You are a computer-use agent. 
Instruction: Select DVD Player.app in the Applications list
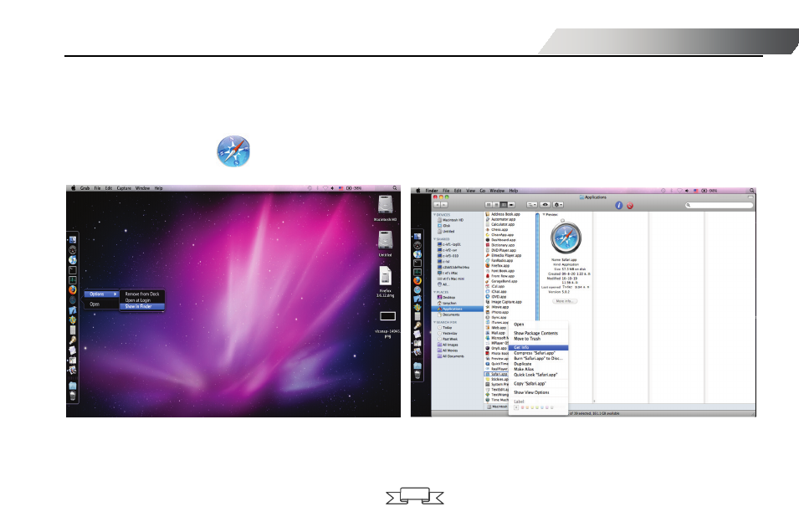coord(501,250)
